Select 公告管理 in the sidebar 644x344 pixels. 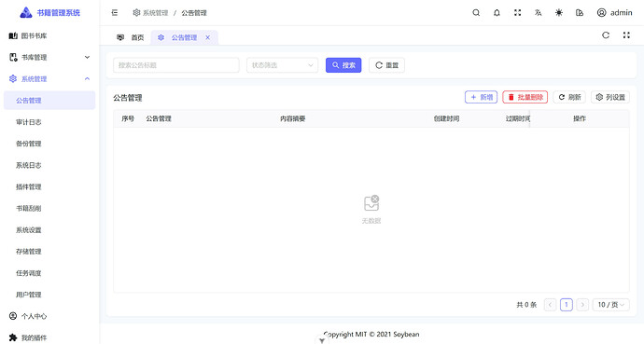49,101
